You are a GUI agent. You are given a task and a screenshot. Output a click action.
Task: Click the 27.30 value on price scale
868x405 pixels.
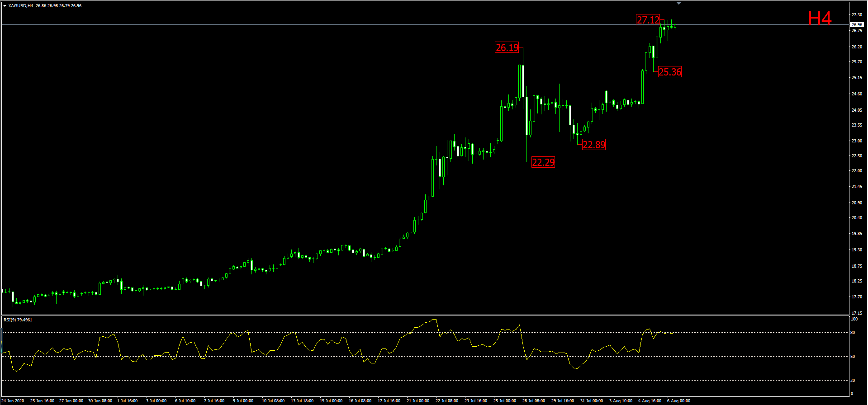pos(857,15)
